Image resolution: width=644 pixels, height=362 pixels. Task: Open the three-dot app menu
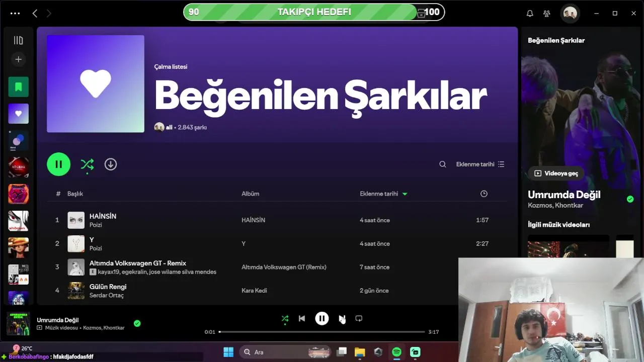pos(15,14)
